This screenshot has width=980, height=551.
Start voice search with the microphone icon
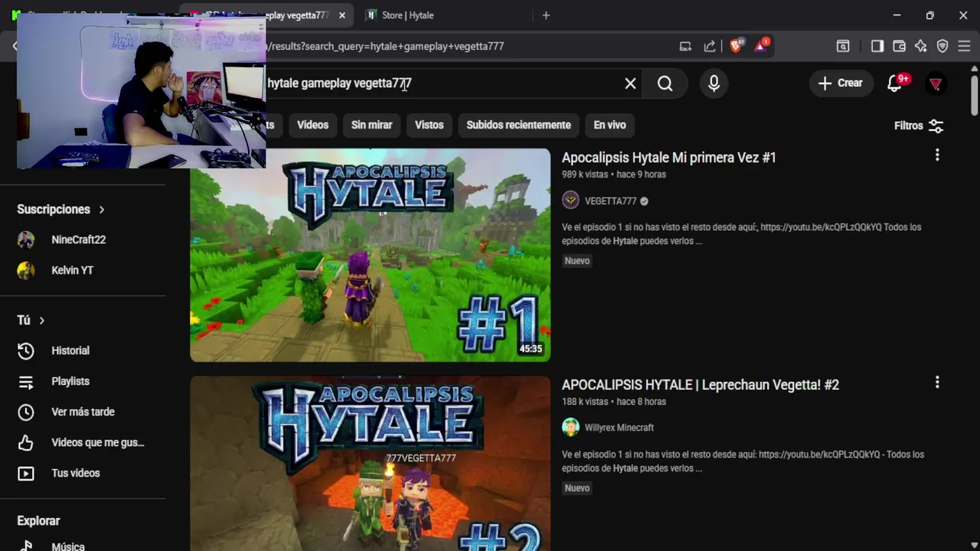714,83
